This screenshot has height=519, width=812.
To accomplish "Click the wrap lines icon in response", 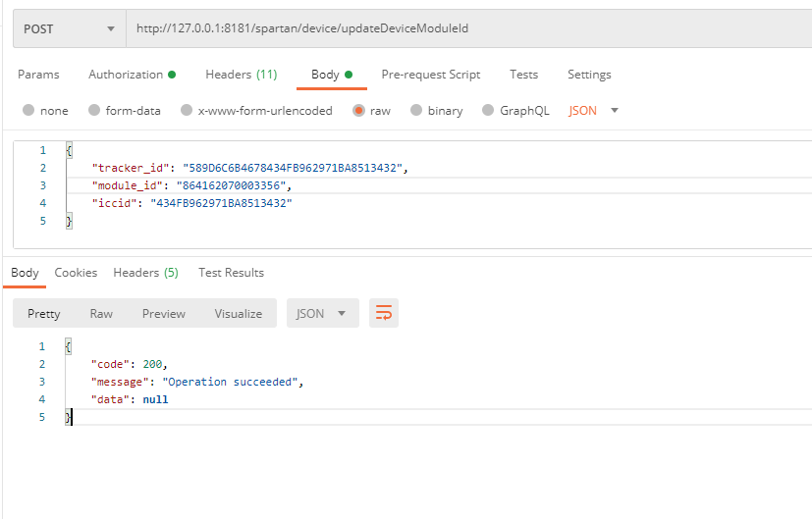I will [x=384, y=313].
